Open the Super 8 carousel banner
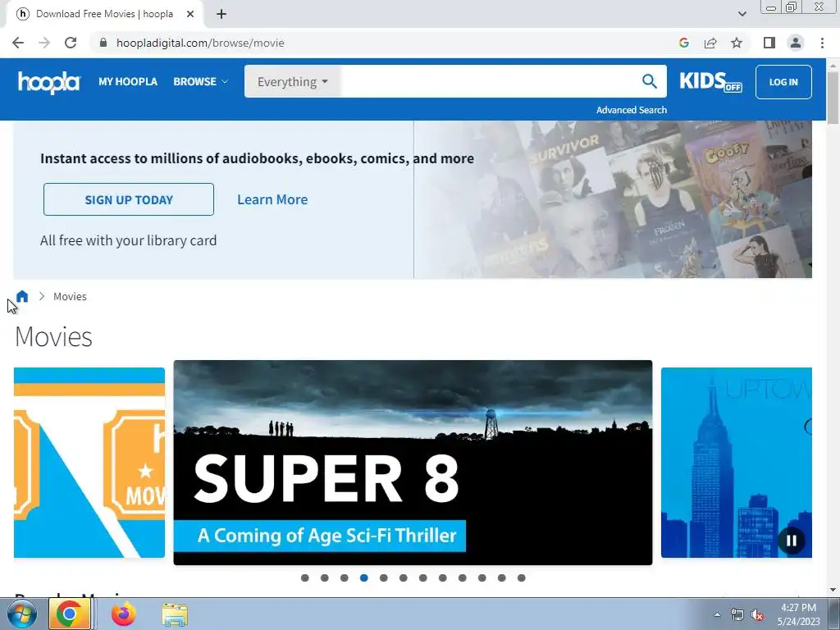This screenshot has width=840, height=630. pos(413,463)
